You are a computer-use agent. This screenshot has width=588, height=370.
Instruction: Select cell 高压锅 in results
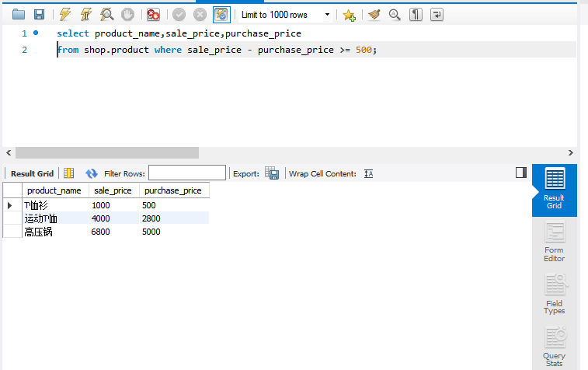point(55,232)
